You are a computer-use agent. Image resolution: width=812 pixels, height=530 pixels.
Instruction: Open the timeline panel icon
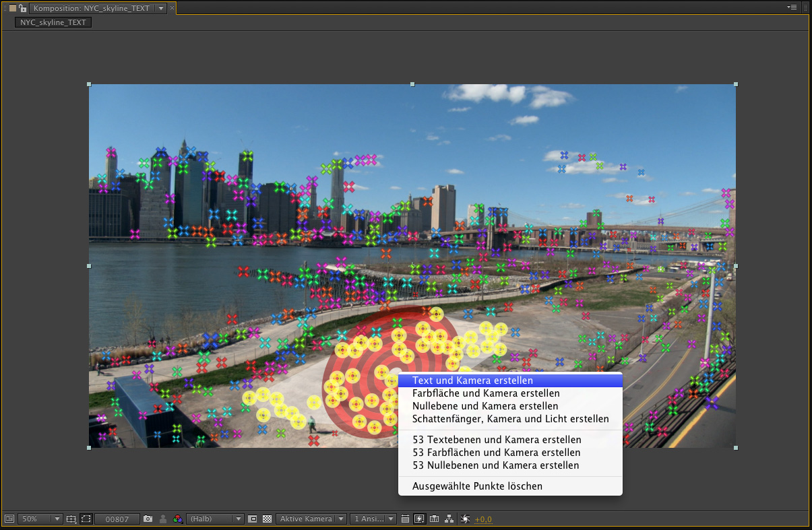coord(434,519)
